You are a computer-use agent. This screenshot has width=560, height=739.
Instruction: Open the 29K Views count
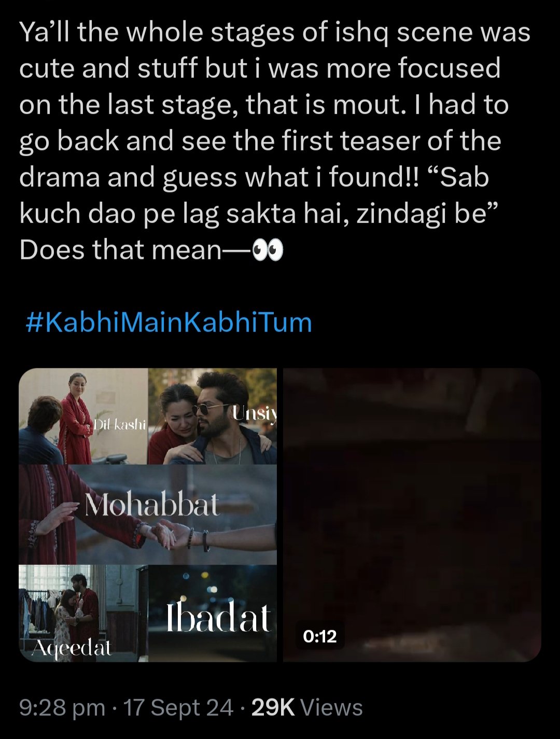point(307,708)
